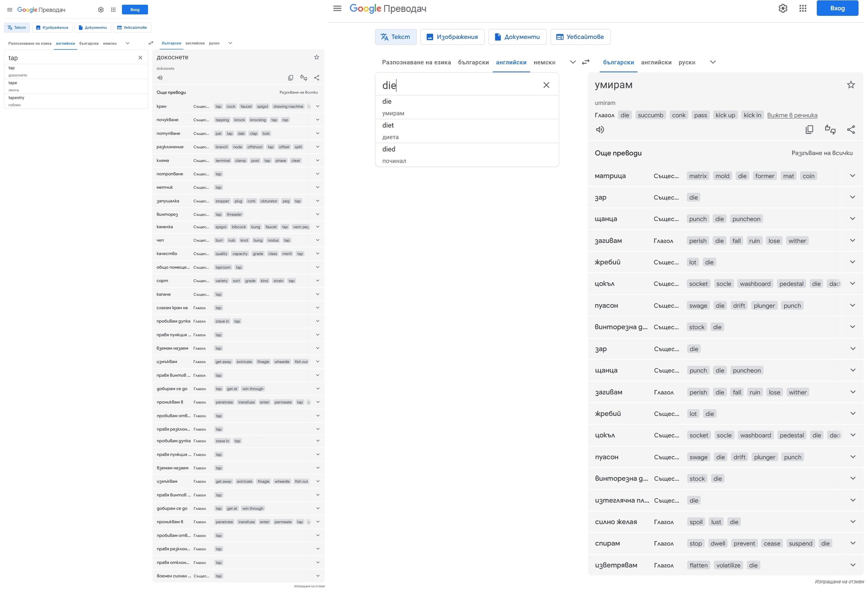This screenshot has width=868, height=592.
Task: Copy the умирам translation with the copy icon
Action: point(809,130)
